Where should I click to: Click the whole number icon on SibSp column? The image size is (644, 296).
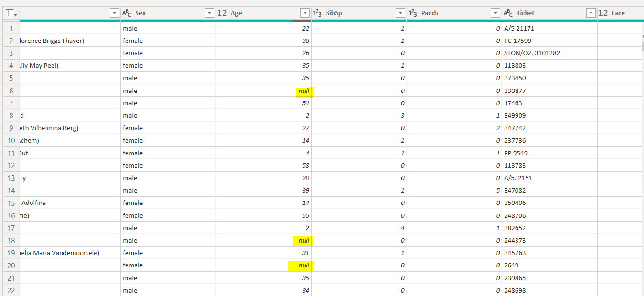[x=317, y=13]
